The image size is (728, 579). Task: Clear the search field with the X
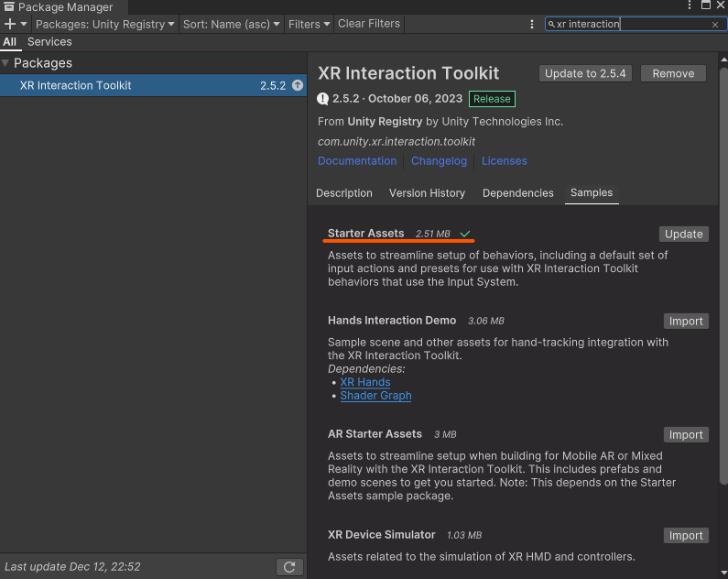point(715,25)
